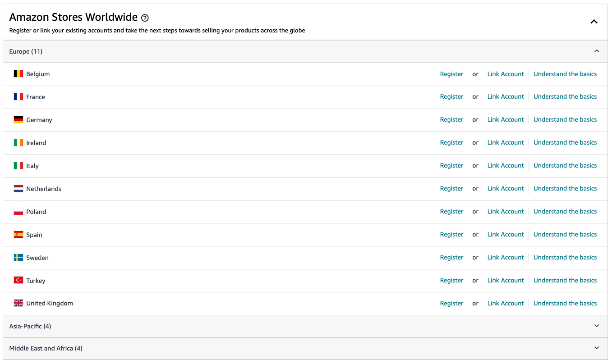Click the Poland country name
Screen dimensions: 612x364
click(36, 212)
